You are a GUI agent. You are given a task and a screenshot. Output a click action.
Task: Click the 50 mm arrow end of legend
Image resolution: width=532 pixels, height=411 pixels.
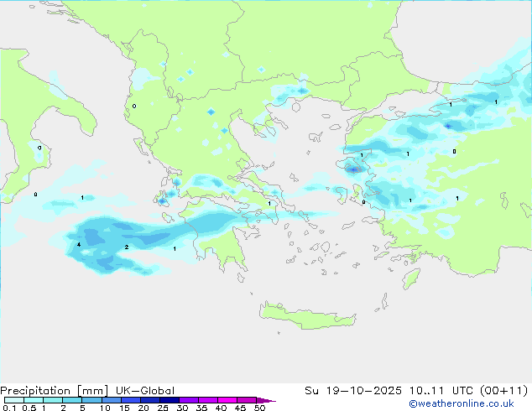[x=266, y=400]
